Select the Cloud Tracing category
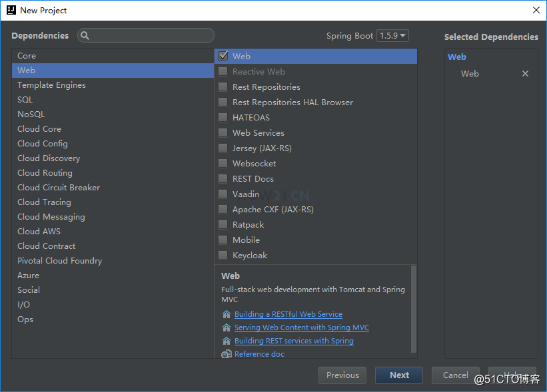The width and height of the screenshot is (547, 392). [113, 202]
